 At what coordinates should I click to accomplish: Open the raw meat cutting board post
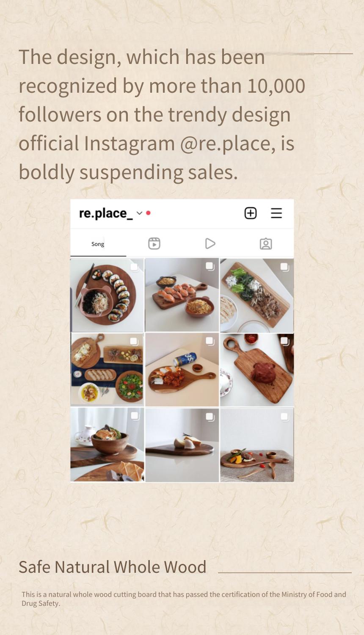257,370
